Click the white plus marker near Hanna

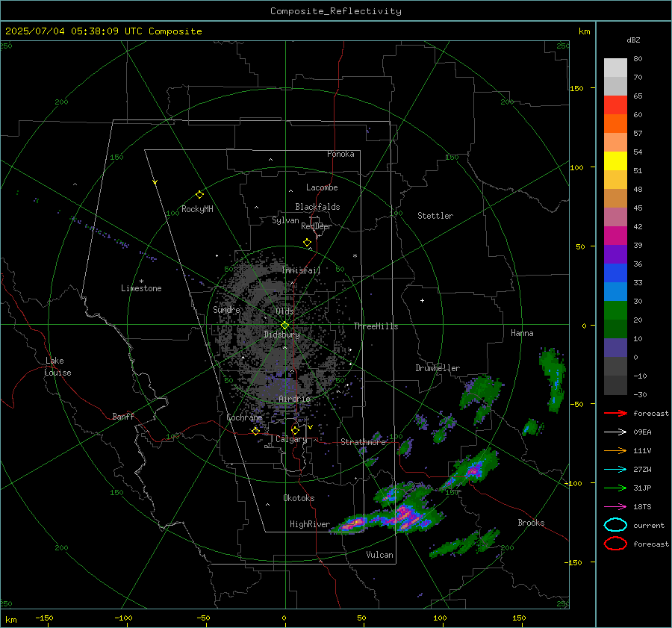[422, 300]
